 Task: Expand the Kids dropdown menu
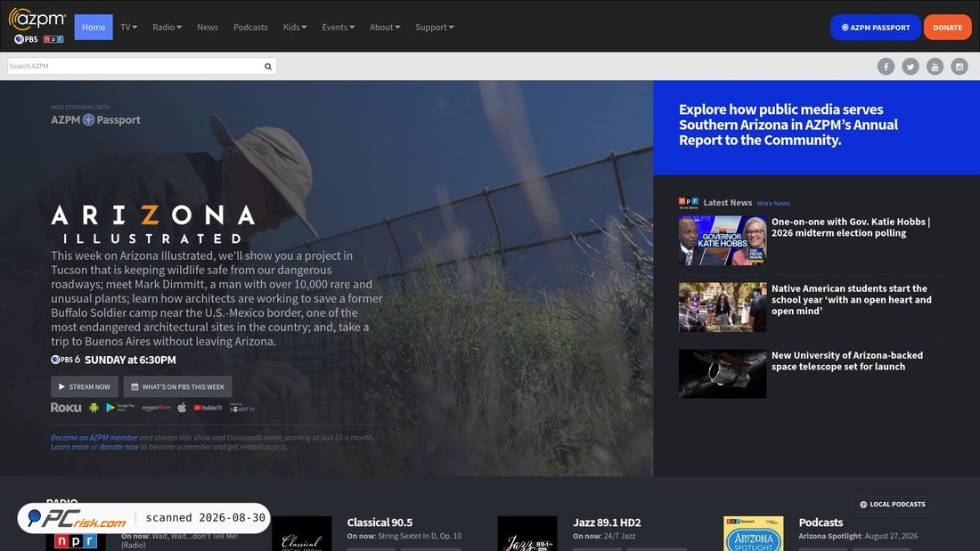click(x=294, y=27)
